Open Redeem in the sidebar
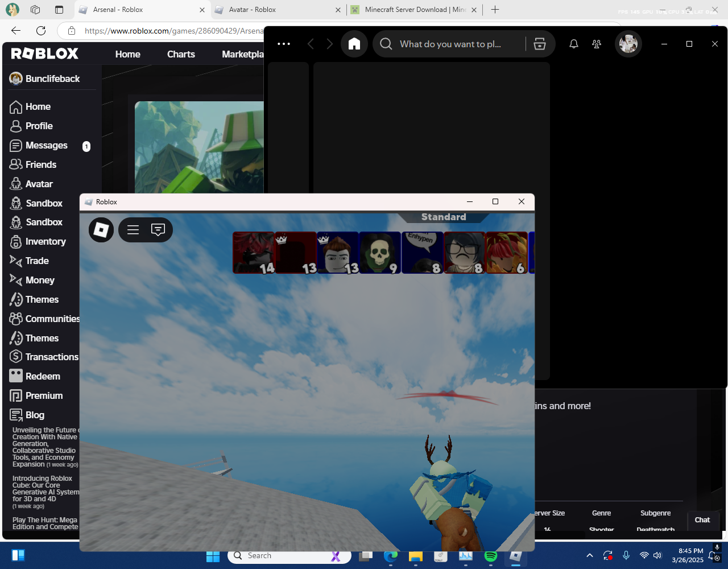 tap(35, 376)
